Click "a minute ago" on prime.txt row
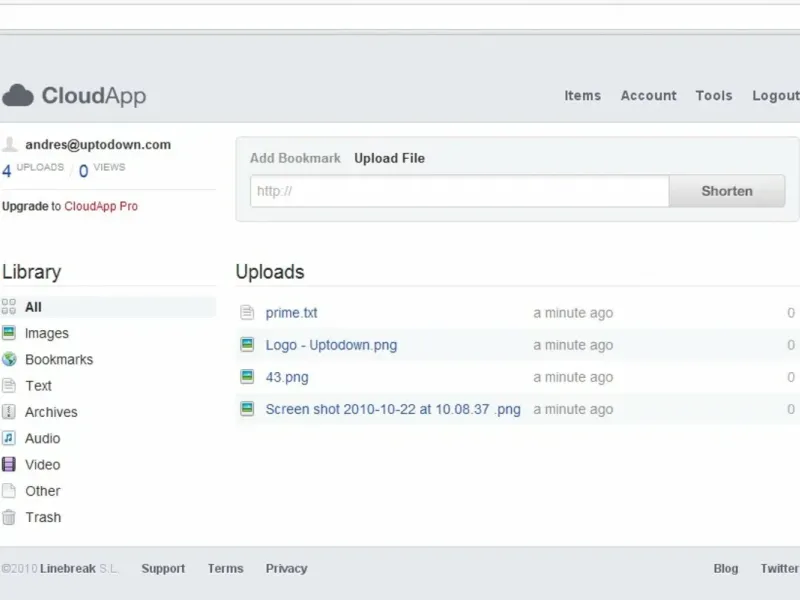This screenshot has width=800, height=600. pyautogui.click(x=573, y=313)
